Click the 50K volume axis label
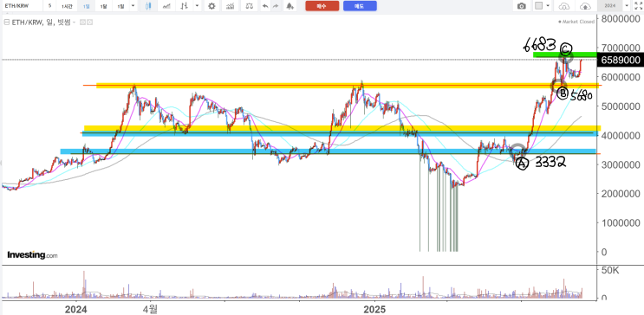 (x=610, y=271)
